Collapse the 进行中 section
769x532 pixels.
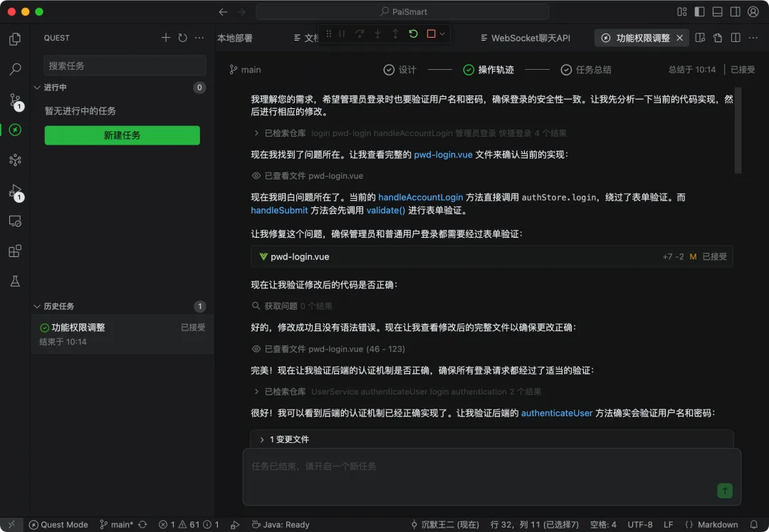[x=37, y=88]
